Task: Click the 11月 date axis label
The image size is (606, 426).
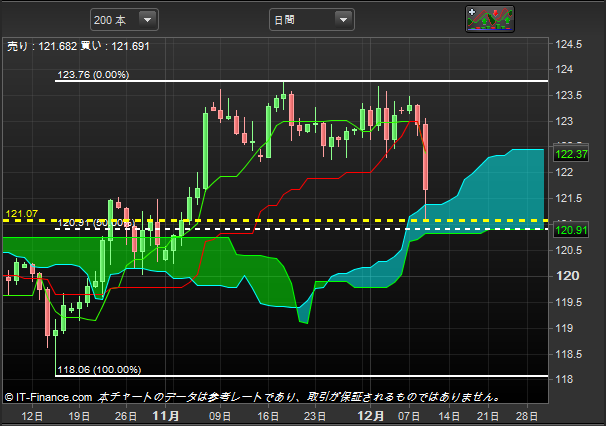Action: (x=166, y=416)
